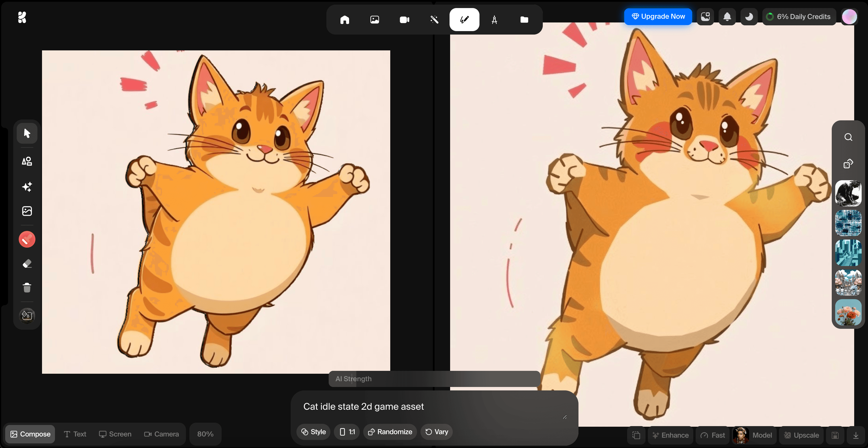Click the Upscale button
The width and height of the screenshot is (868, 448).
pyautogui.click(x=801, y=435)
